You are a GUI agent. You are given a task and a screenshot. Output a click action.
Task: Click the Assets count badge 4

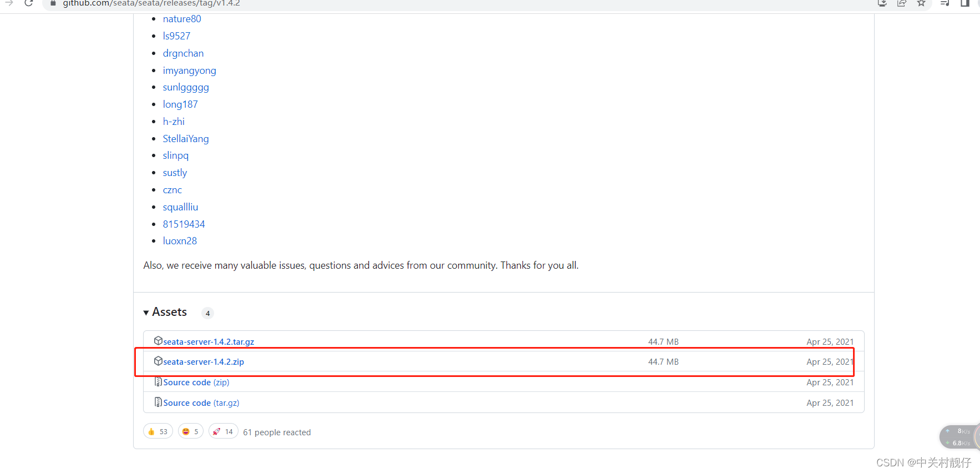(x=207, y=313)
